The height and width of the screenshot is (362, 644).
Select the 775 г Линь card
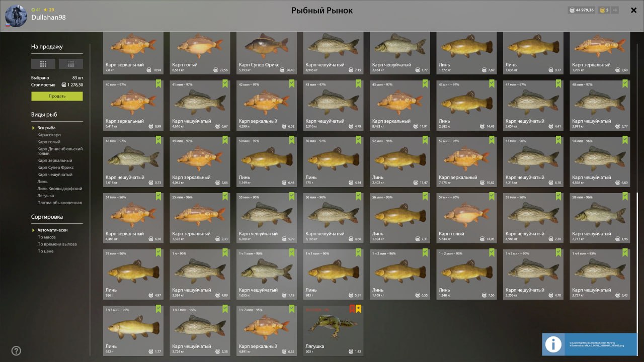click(x=333, y=161)
